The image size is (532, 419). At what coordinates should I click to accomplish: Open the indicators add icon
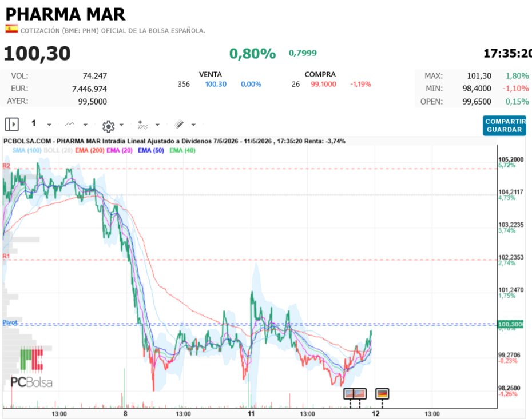click(x=142, y=125)
